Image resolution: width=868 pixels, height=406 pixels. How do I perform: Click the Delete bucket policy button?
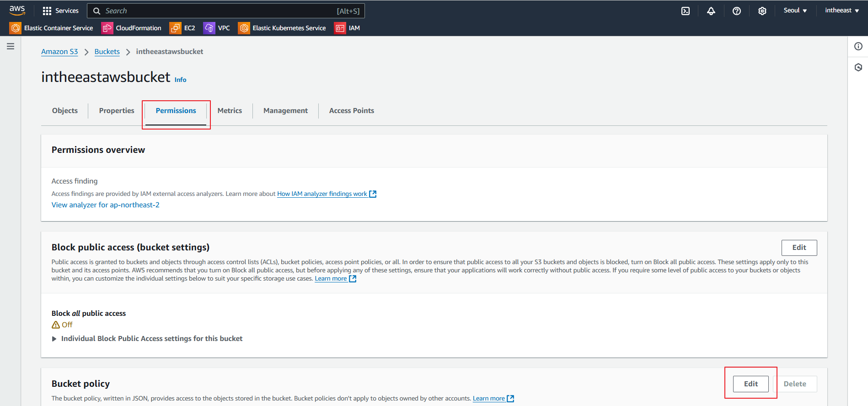pyautogui.click(x=795, y=384)
